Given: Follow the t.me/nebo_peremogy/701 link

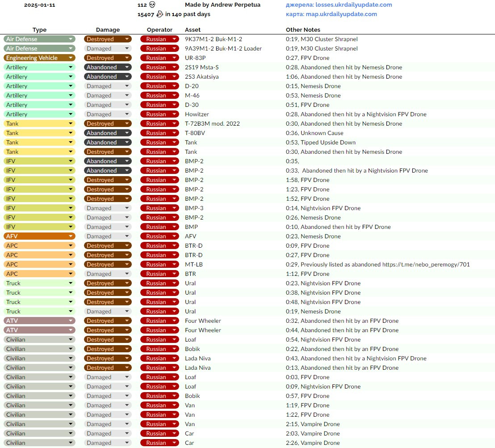Looking at the screenshot, I should click(426, 264).
